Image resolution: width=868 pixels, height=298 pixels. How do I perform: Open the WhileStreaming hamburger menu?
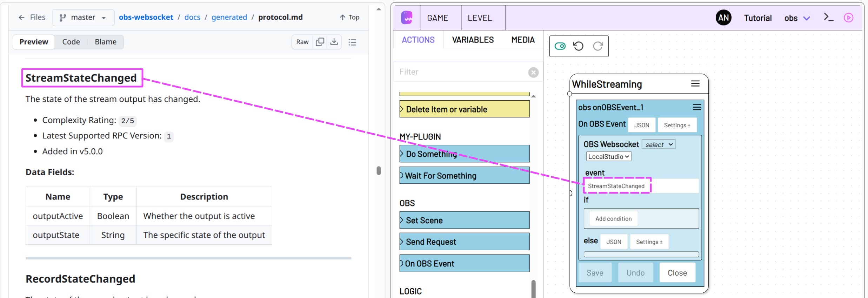695,84
